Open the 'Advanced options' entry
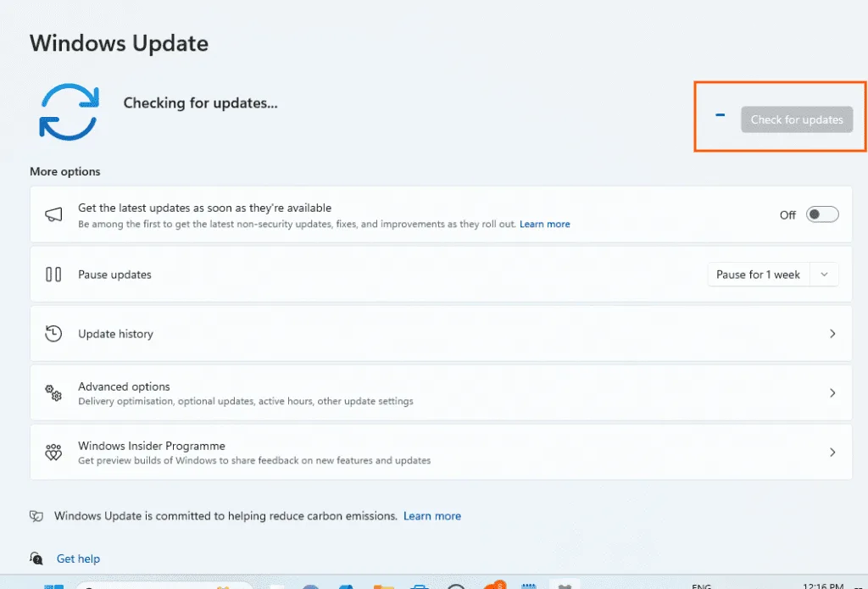The image size is (868, 589). [441, 393]
